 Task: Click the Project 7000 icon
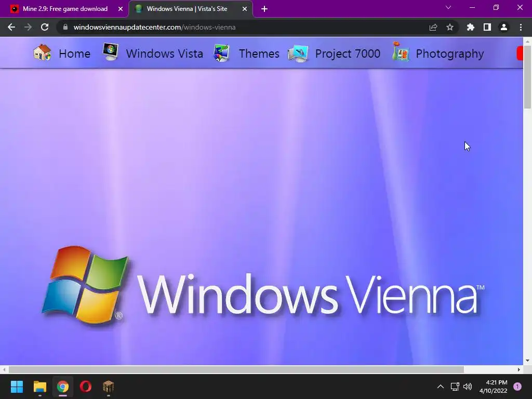click(298, 54)
